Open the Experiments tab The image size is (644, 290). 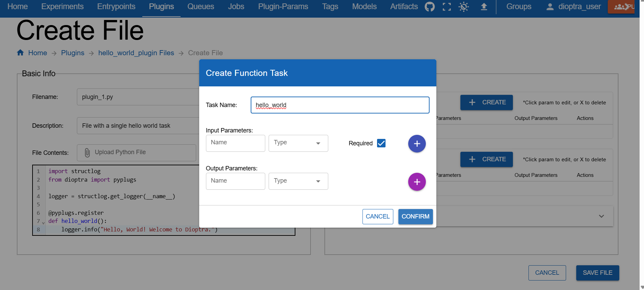coord(62,7)
